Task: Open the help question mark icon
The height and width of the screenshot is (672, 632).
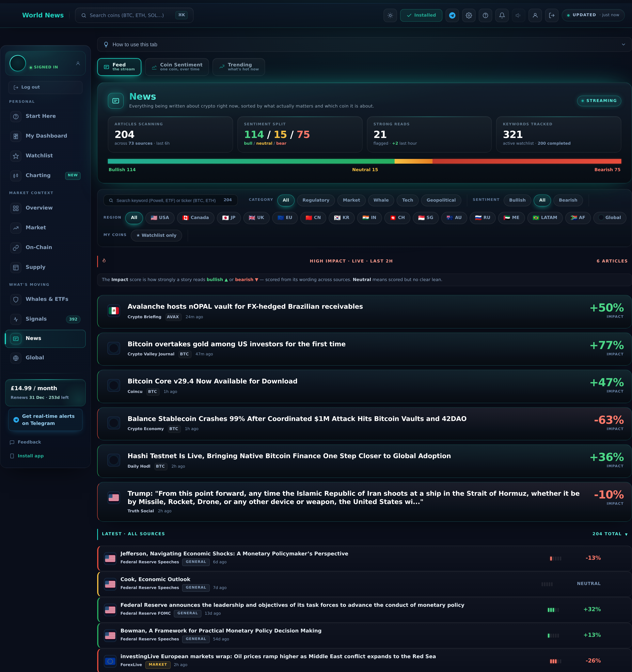Action: coord(485,15)
